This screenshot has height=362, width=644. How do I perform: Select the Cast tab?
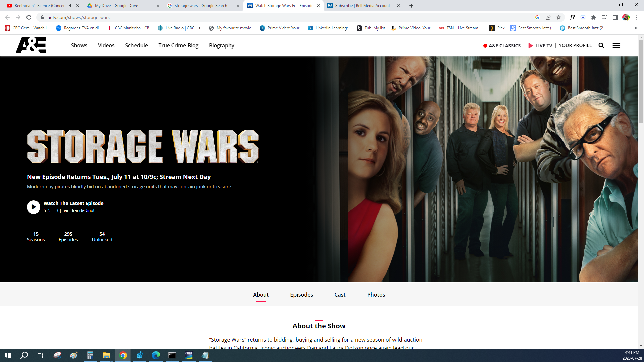coord(340,295)
